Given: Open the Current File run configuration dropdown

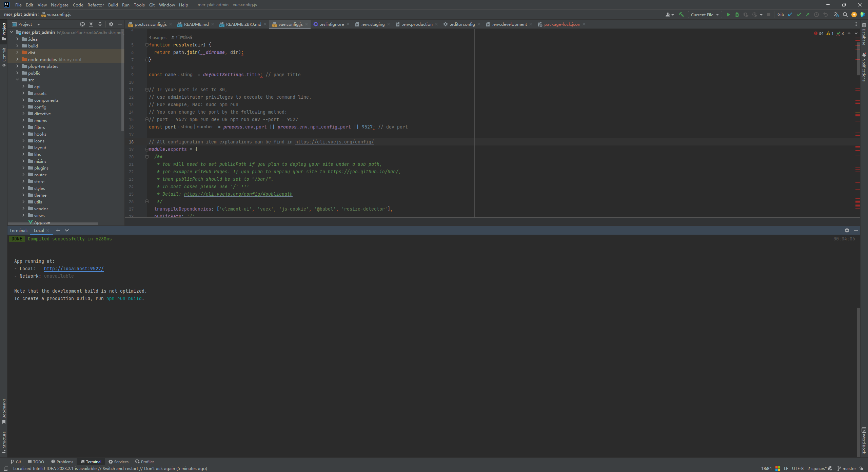Looking at the screenshot, I should click(705, 15).
